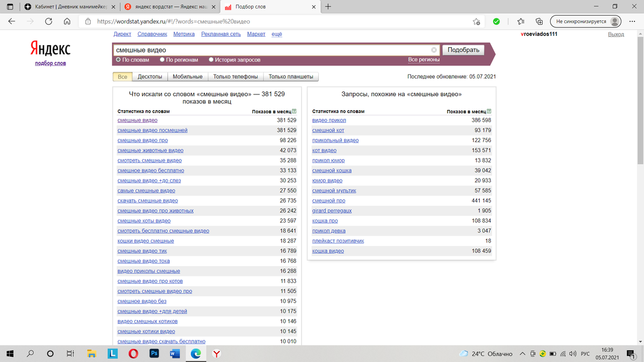Viewport: 644px width, 362px height.
Task: Open taskbar clock 16:39 date
Action: point(608,354)
